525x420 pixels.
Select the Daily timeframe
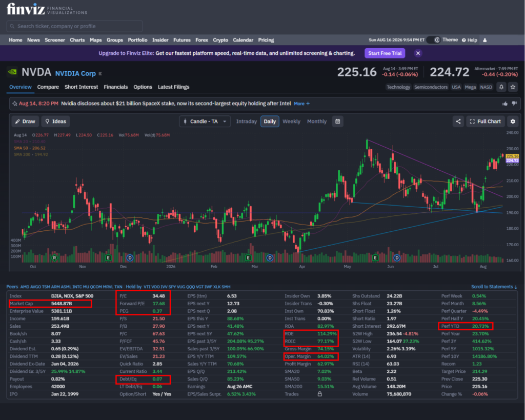[x=270, y=121]
